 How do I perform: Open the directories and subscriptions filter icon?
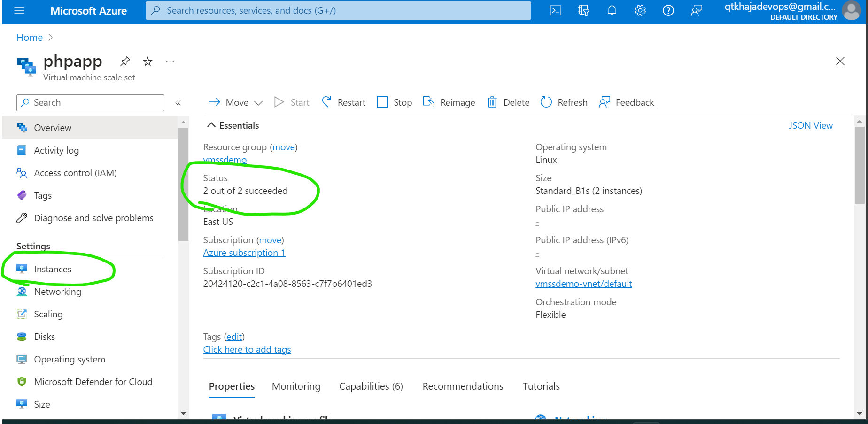click(583, 10)
